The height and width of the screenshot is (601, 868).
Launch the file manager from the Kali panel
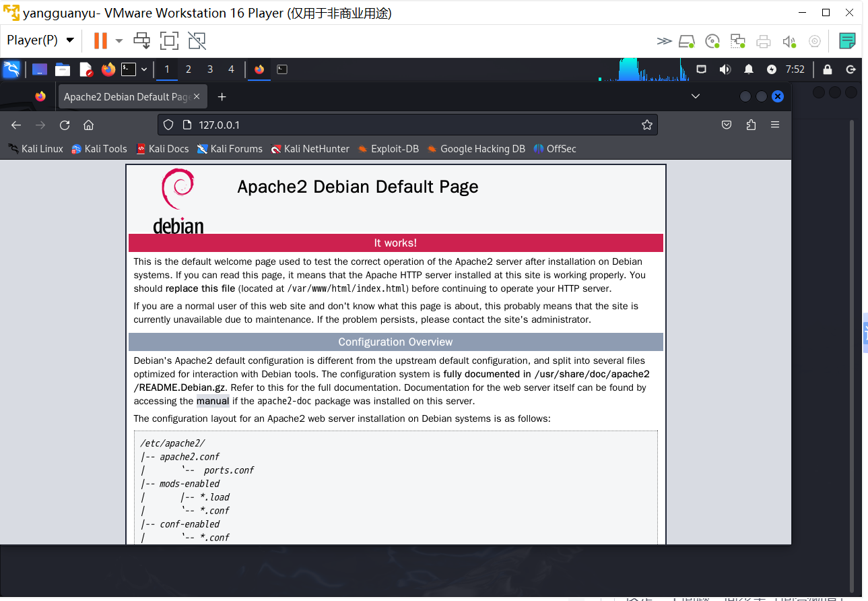click(63, 69)
